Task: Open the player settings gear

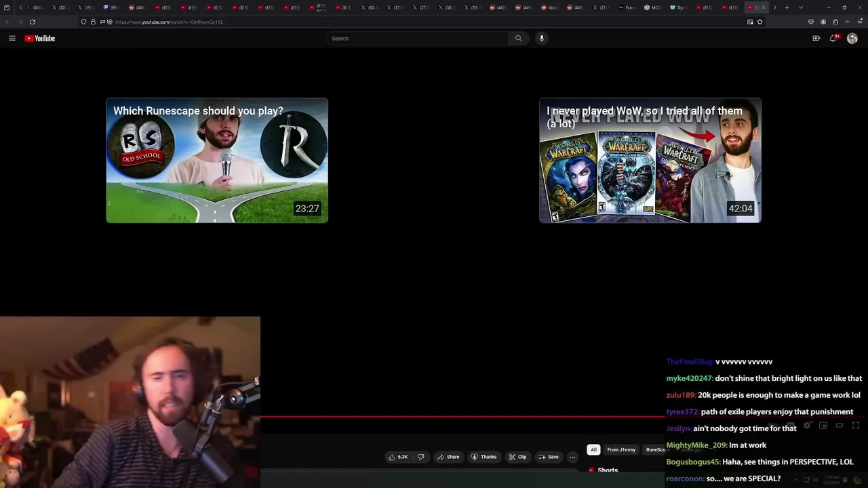Action: pos(807,425)
